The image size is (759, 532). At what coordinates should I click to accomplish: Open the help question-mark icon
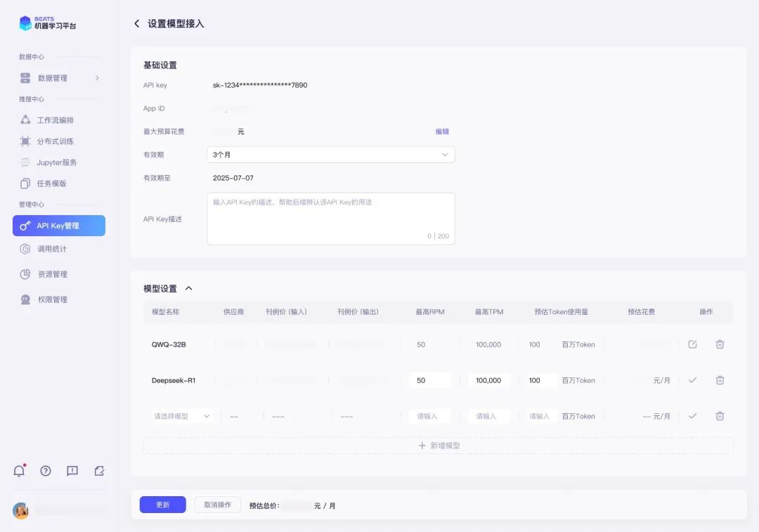point(46,471)
